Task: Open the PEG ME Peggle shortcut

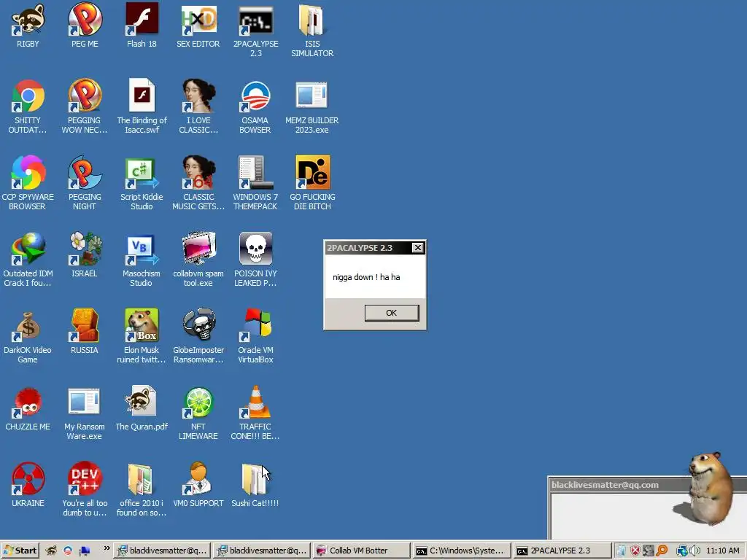Action: coord(85,26)
